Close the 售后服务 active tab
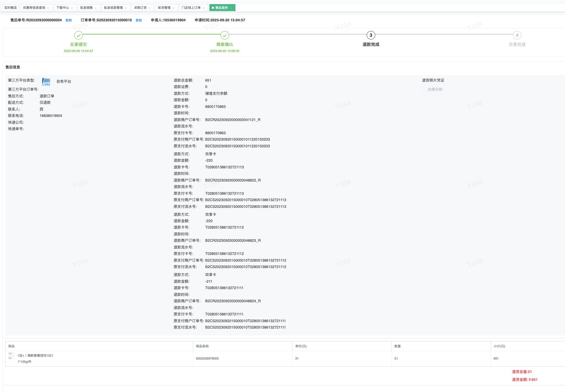 [231, 8]
